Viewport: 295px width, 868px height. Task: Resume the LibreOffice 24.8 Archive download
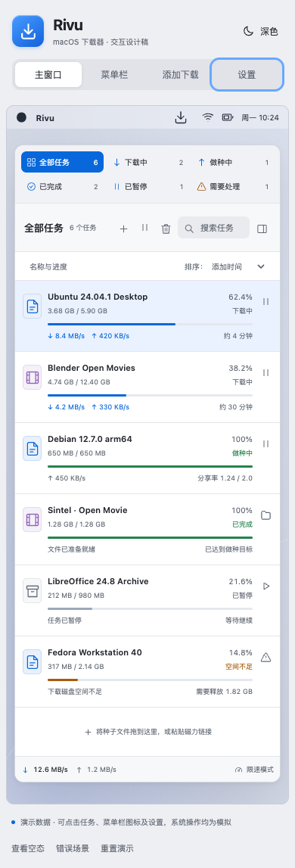pos(265,586)
